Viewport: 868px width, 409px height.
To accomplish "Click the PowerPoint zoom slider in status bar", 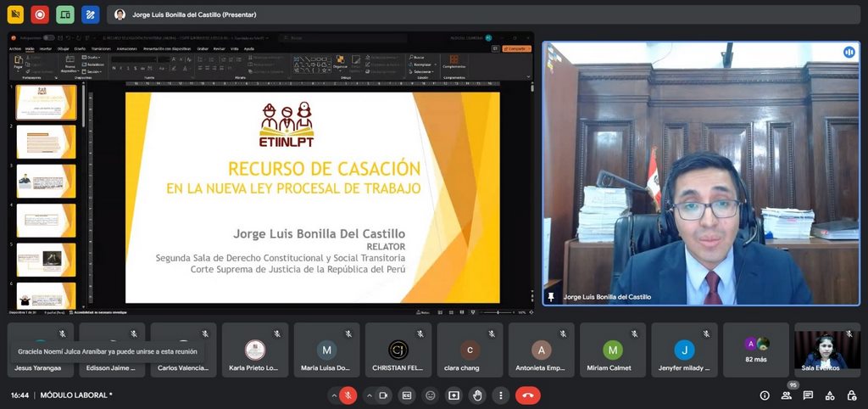I will [497, 312].
